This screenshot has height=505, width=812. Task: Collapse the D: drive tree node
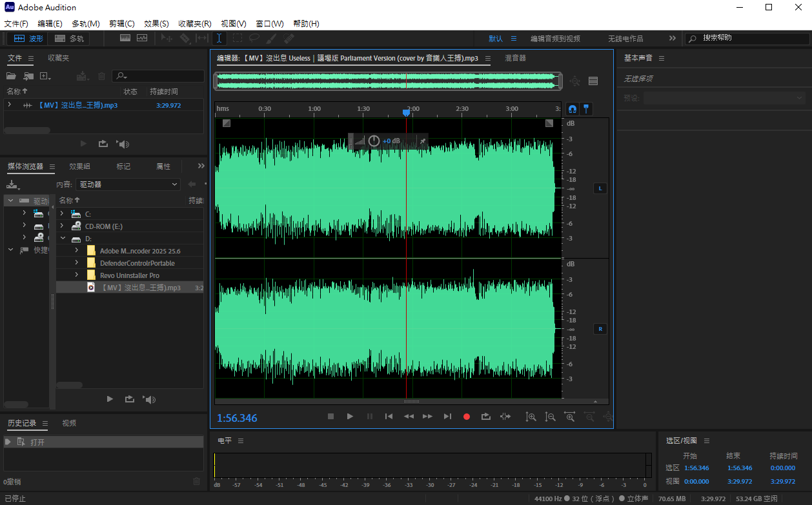[x=62, y=239]
